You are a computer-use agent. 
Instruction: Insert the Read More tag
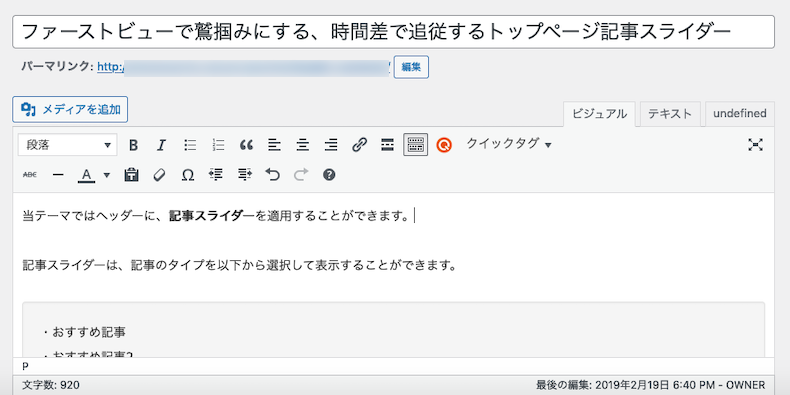tap(387, 145)
